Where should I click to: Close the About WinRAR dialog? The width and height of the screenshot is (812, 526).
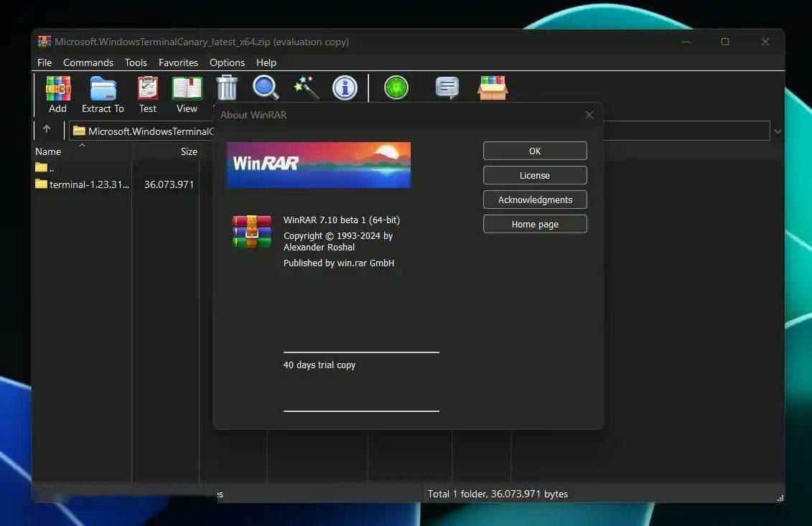click(x=589, y=115)
